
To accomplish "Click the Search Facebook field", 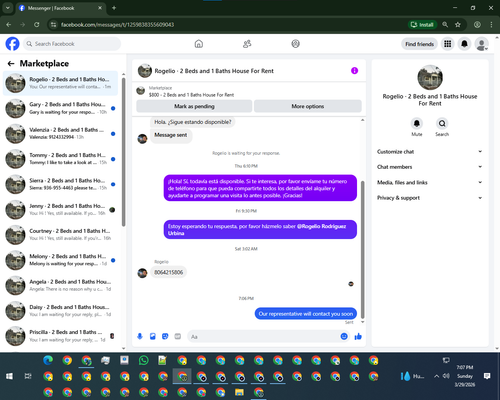I will pos(72,44).
